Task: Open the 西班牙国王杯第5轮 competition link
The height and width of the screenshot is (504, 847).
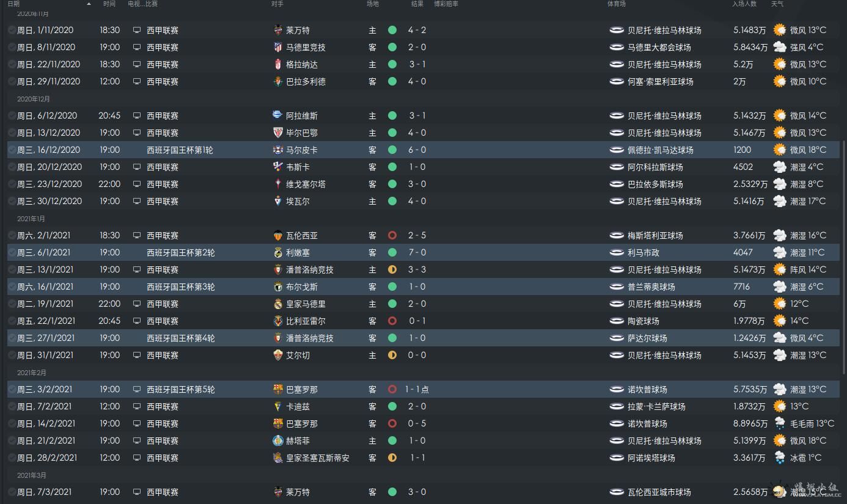Action: [181, 389]
